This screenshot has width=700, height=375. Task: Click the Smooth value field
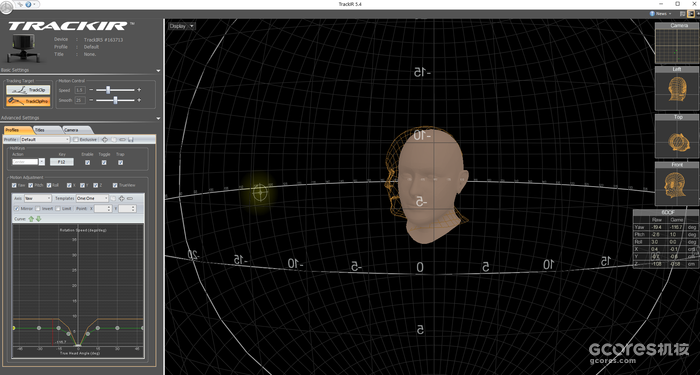pyautogui.click(x=79, y=100)
